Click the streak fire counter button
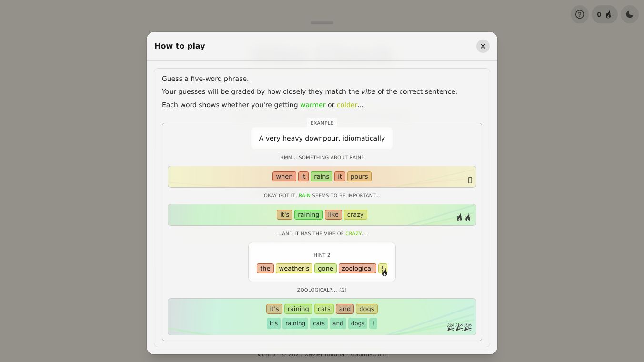The width and height of the screenshot is (644, 362). click(604, 14)
